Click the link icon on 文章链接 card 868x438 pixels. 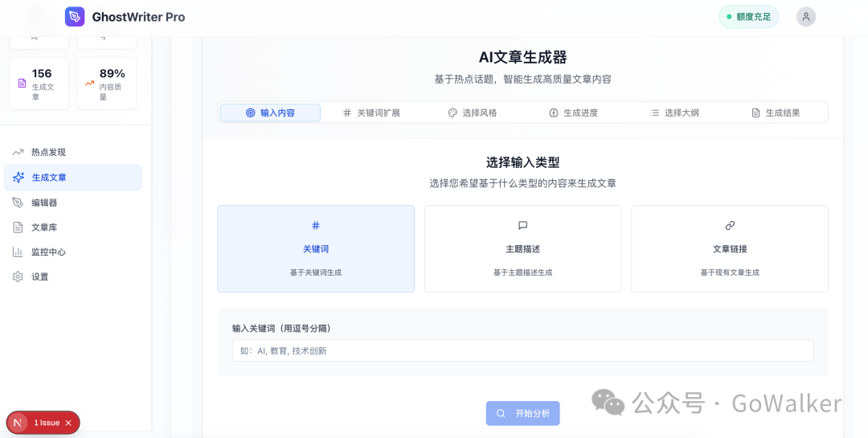click(x=730, y=225)
